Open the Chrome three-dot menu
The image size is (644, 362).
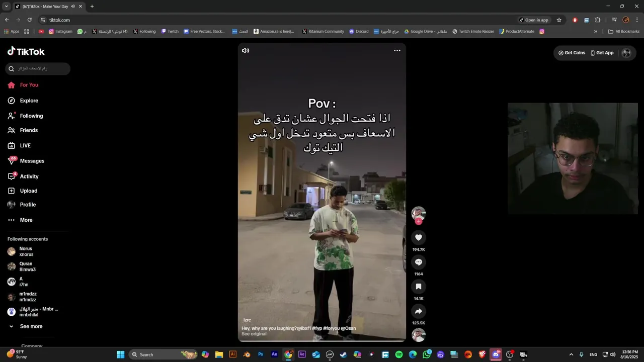[x=637, y=20]
